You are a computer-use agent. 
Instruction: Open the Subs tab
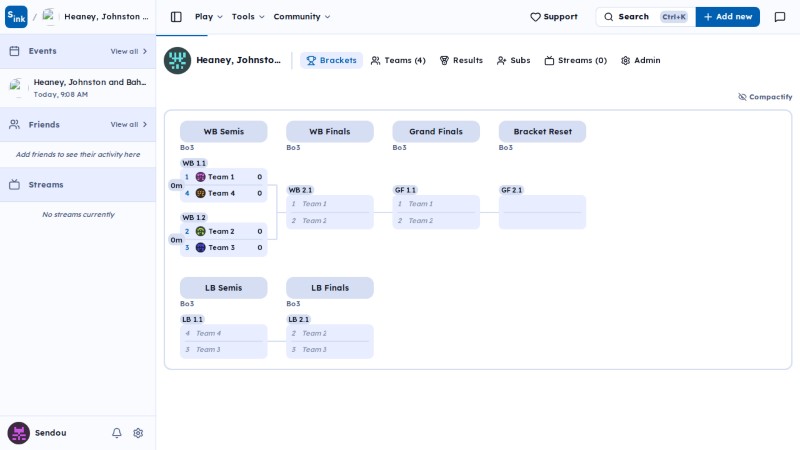pyautogui.click(x=513, y=60)
